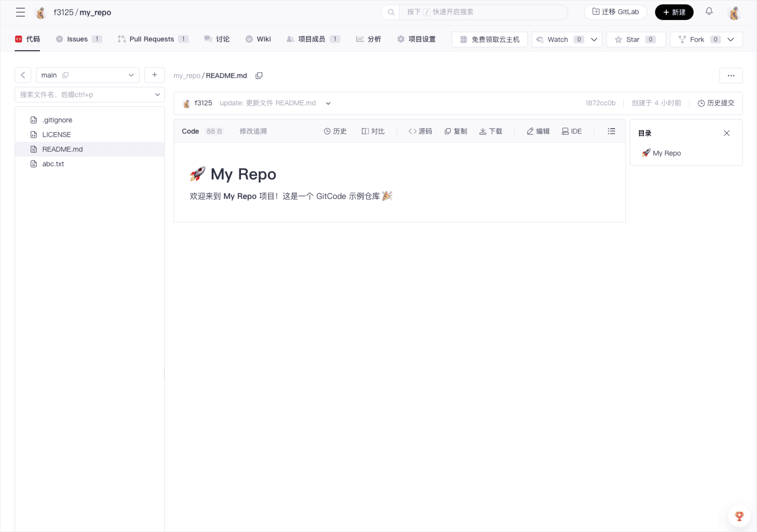Expand the commit message details chevron
The image size is (757, 532).
click(328, 103)
